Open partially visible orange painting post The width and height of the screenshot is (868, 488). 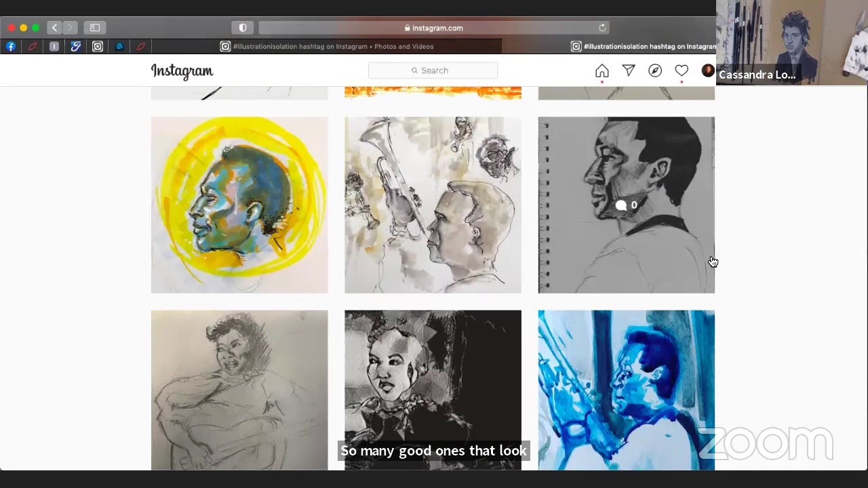click(x=433, y=93)
